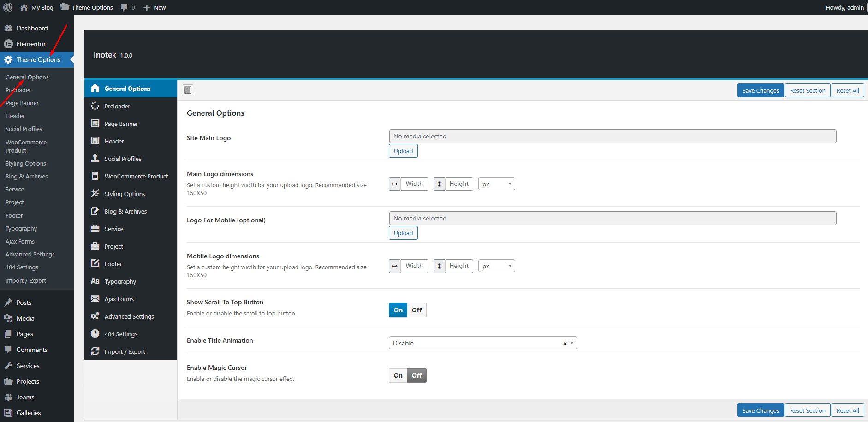
Task: Click the bottom Save Changes button
Action: tap(761, 410)
